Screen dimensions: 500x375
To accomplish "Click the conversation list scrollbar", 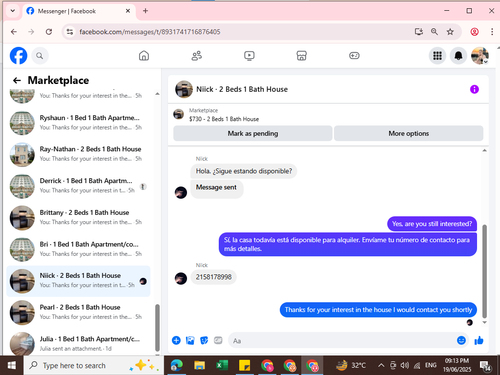I will 157,328.
